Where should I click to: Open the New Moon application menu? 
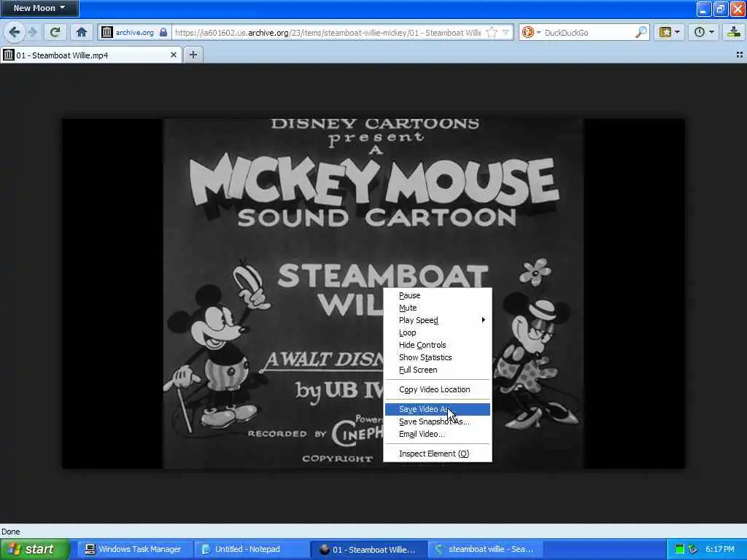pyautogui.click(x=39, y=8)
